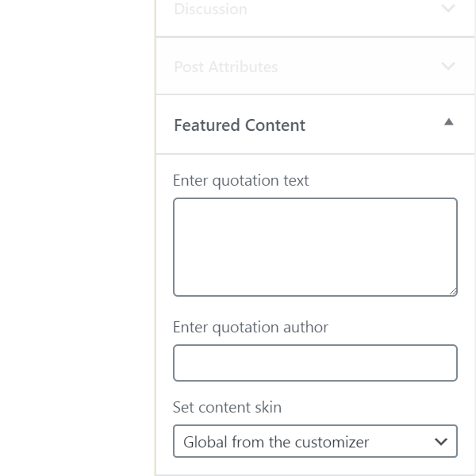Open the Set content skin select box
Viewport: 476px width, 476px height.
(x=315, y=441)
